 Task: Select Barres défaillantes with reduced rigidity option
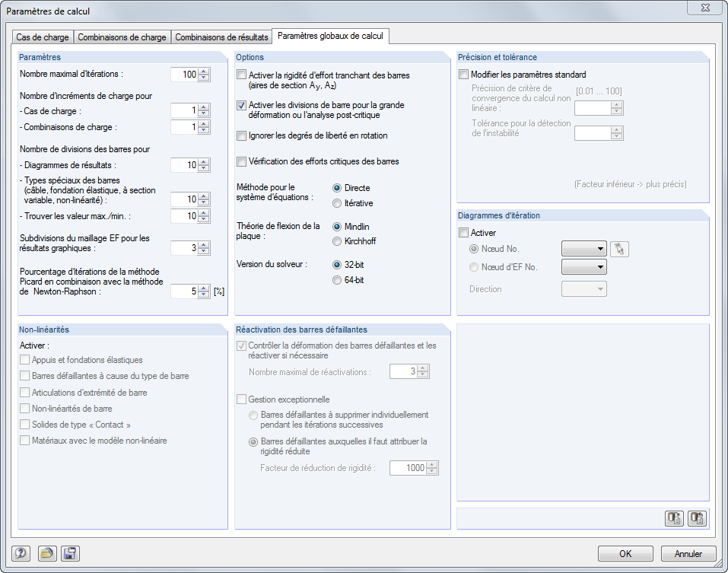tap(253, 441)
